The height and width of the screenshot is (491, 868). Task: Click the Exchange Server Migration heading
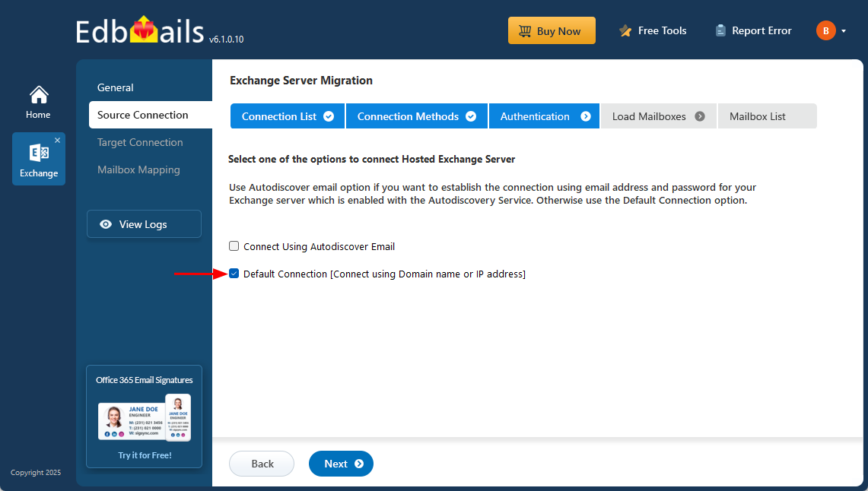point(301,81)
